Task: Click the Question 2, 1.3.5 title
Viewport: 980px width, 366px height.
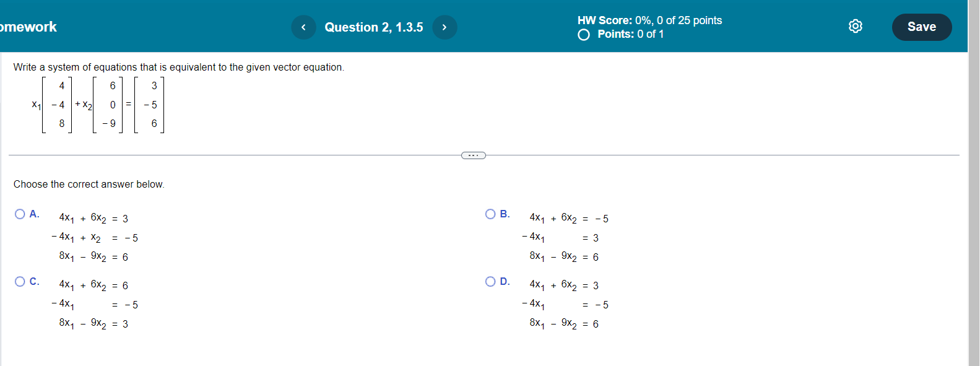Action: pyautogui.click(x=374, y=27)
